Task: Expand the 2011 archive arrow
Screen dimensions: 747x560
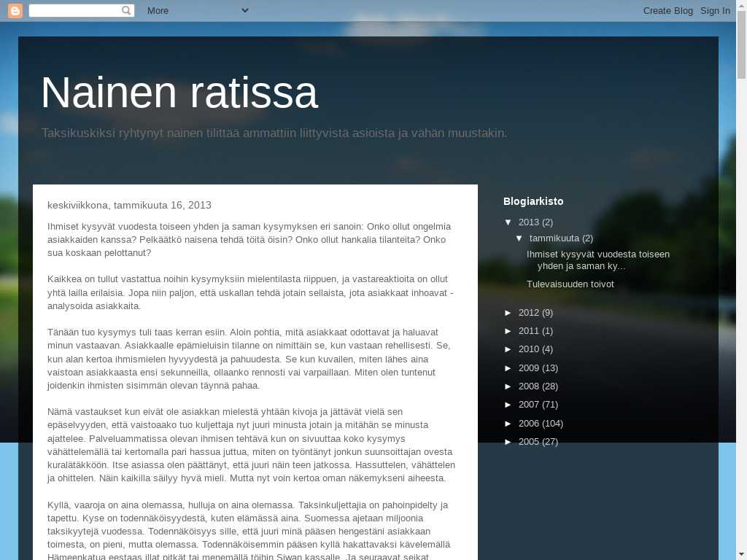Action: (509, 330)
